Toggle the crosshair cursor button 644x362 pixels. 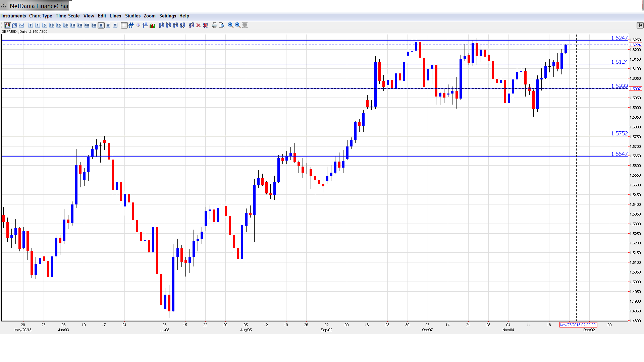[124, 25]
